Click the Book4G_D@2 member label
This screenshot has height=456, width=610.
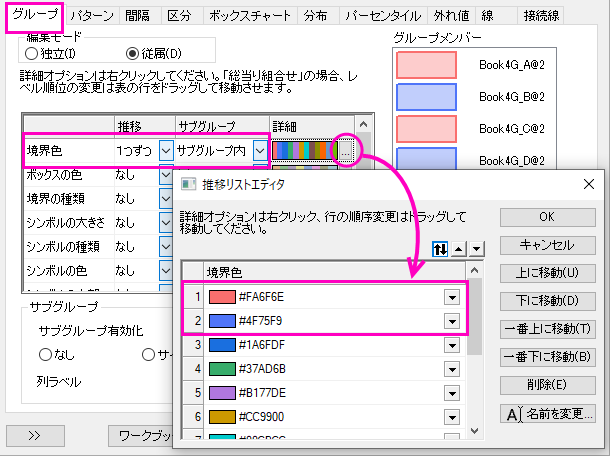click(x=512, y=161)
